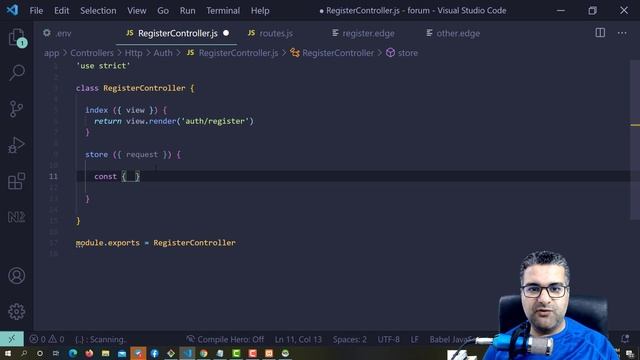Open the Extensions view
The image size is (640, 360).
(x=16, y=181)
